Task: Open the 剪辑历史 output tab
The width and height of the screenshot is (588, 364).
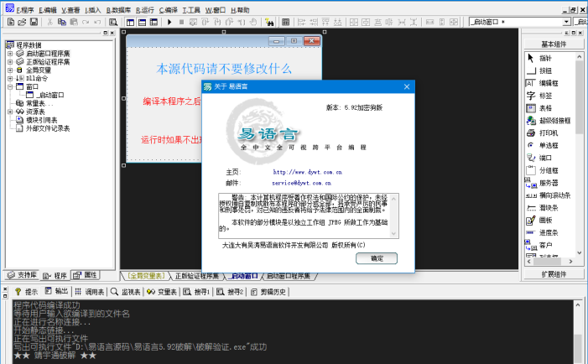Action: pos(268,292)
